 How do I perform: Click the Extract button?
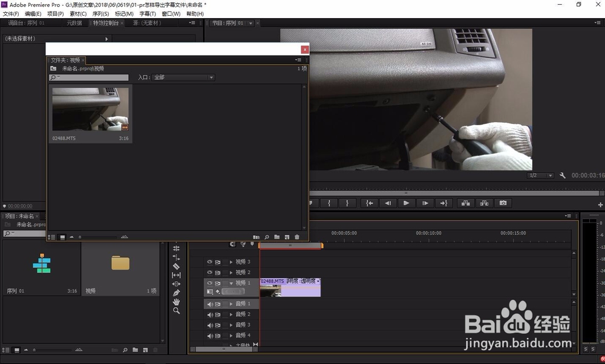coord(484,203)
